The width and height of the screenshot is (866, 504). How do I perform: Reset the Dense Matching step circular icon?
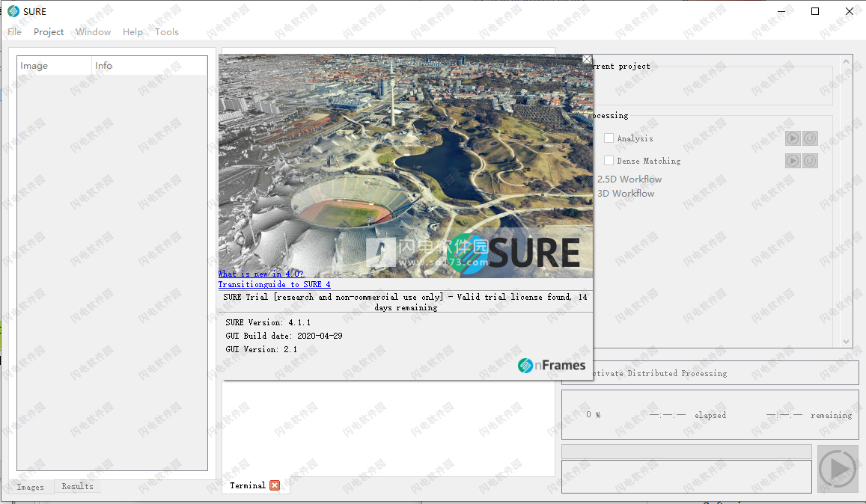pos(810,161)
